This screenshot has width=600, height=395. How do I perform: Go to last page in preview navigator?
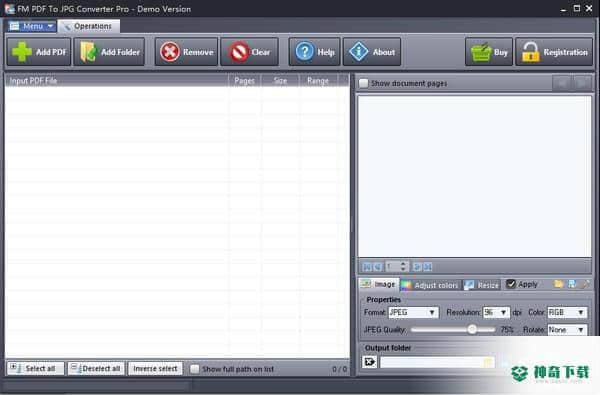[428, 266]
